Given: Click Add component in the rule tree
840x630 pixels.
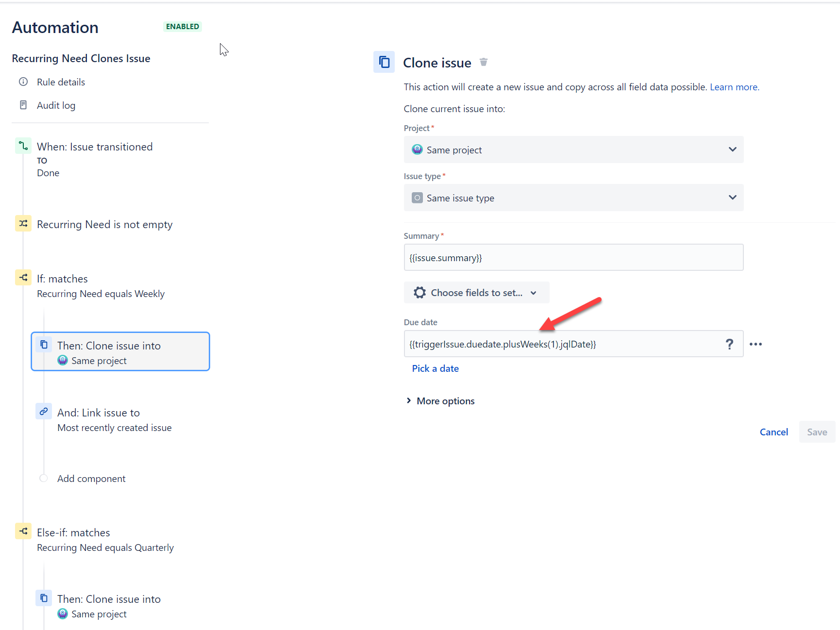Looking at the screenshot, I should pos(91,479).
